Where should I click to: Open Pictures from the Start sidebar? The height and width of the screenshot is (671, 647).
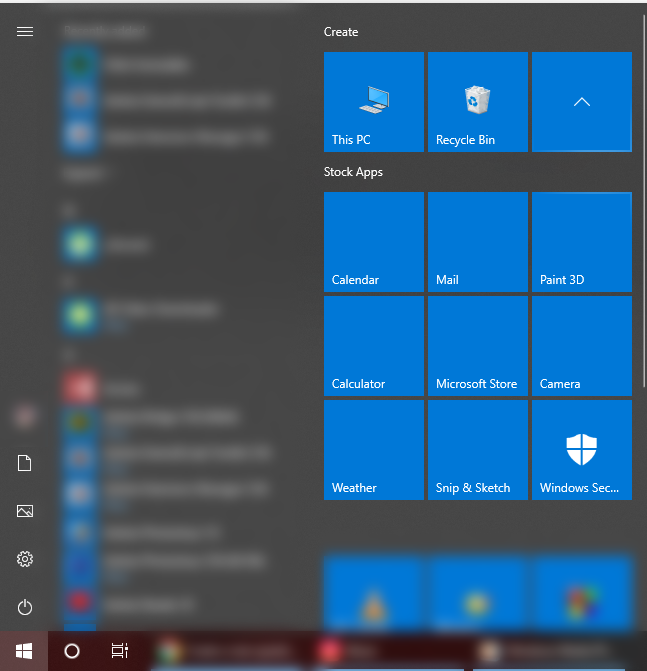pyautogui.click(x=25, y=511)
